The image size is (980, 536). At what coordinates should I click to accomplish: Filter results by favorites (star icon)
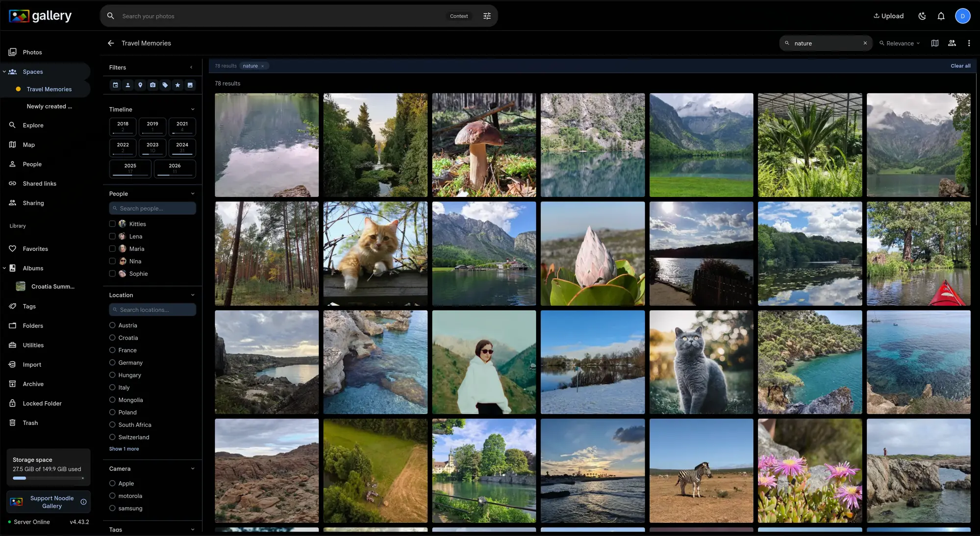click(x=177, y=85)
